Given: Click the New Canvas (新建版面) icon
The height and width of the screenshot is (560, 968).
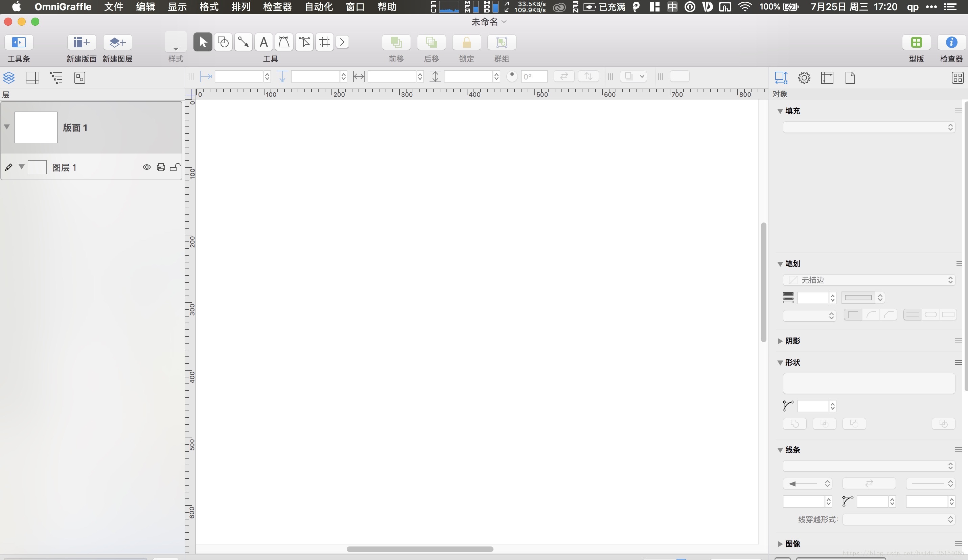Looking at the screenshot, I should pos(81,42).
